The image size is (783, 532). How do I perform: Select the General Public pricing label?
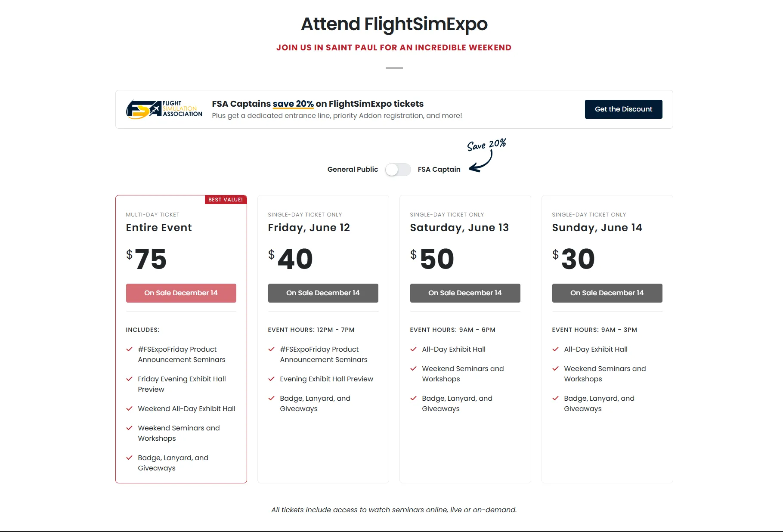tap(353, 170)
